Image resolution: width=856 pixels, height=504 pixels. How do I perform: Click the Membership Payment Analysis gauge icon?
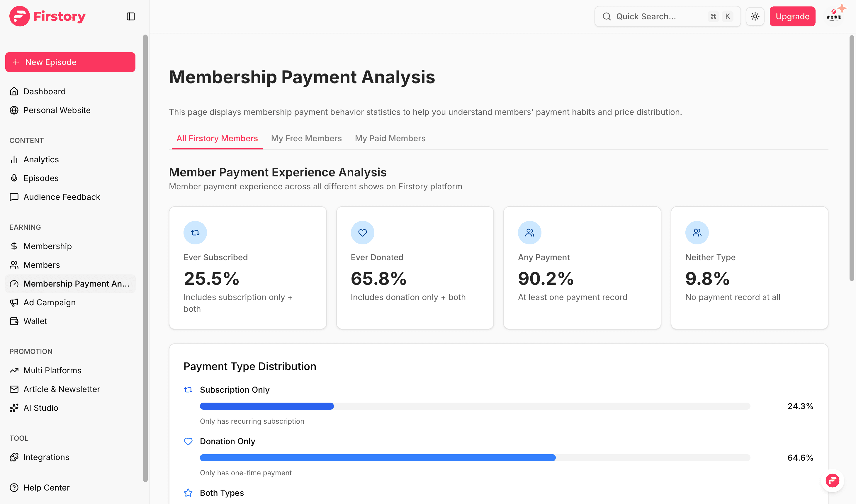(14, 284)
